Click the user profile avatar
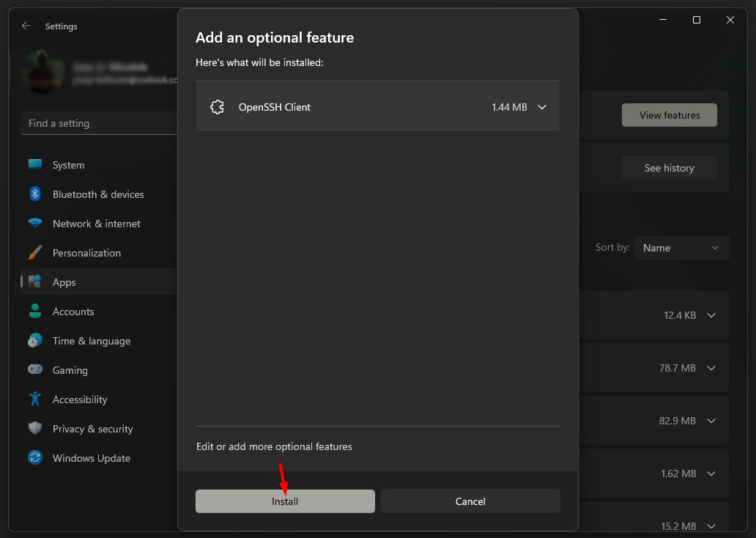This screenshot has width=756, height=538. (x=42, y=71)
